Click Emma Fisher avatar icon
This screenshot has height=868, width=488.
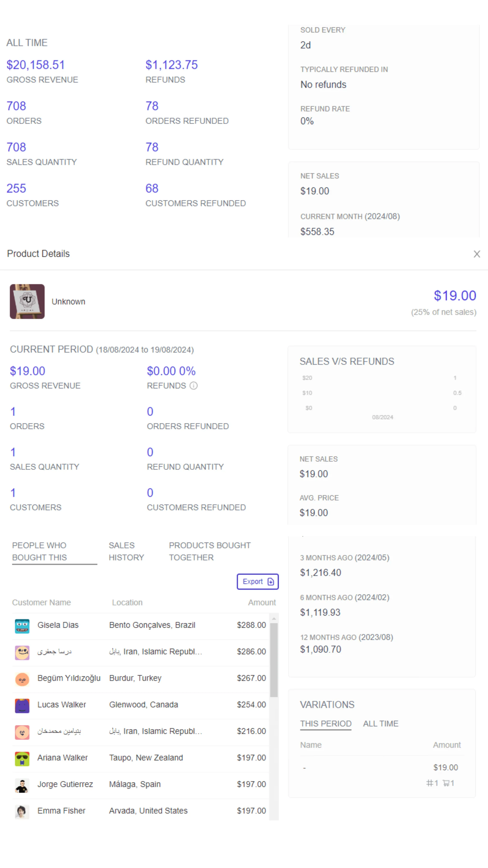pos(22,812)
